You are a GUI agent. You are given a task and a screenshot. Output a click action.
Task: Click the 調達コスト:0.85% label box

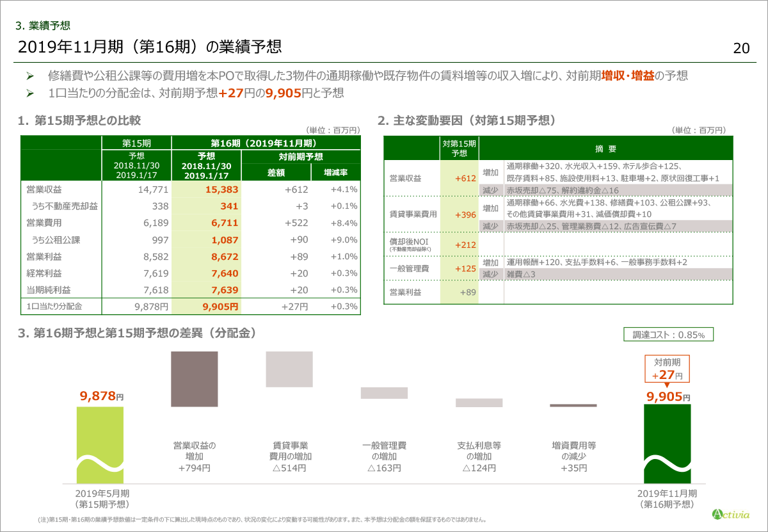[668, 334]
